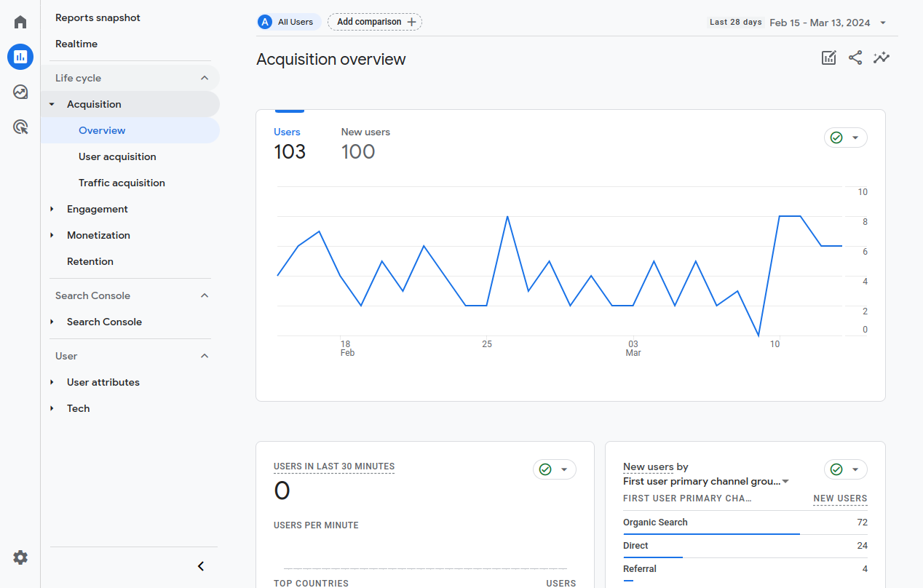Image resolution: width=923 pixels, height=588 pixels.
Task: Open New users card status dropdown arrow
Action: (x=855, y=469)
